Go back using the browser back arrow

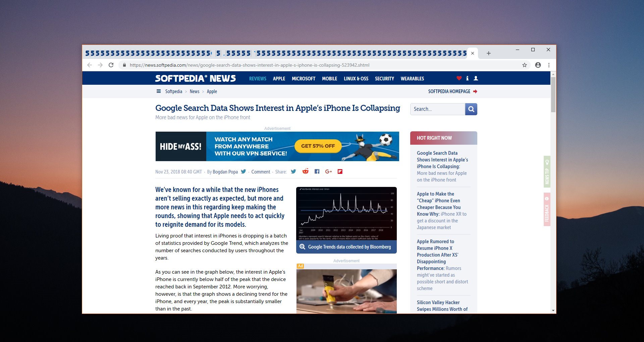click(x=90, y=65)
